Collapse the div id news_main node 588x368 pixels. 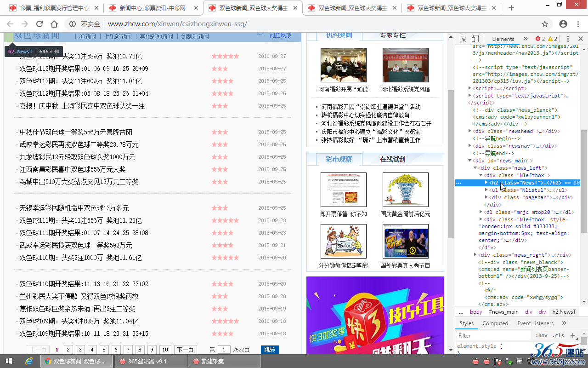click(470, 161)
